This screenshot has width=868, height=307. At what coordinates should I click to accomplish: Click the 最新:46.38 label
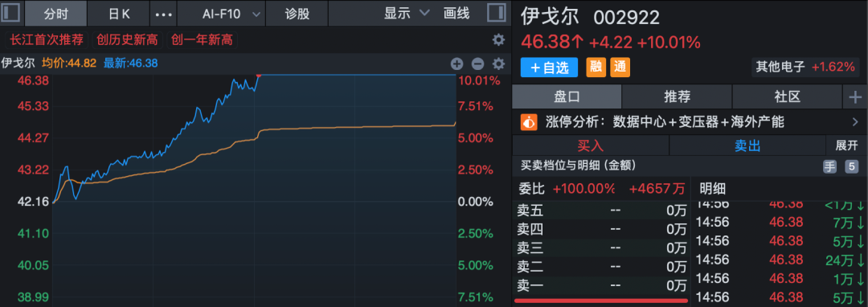131,63
